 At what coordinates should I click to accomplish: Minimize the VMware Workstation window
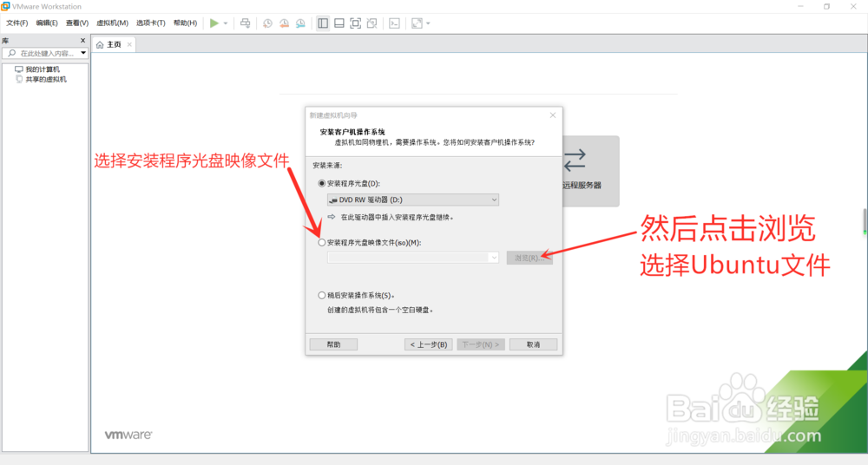point(800,6)
